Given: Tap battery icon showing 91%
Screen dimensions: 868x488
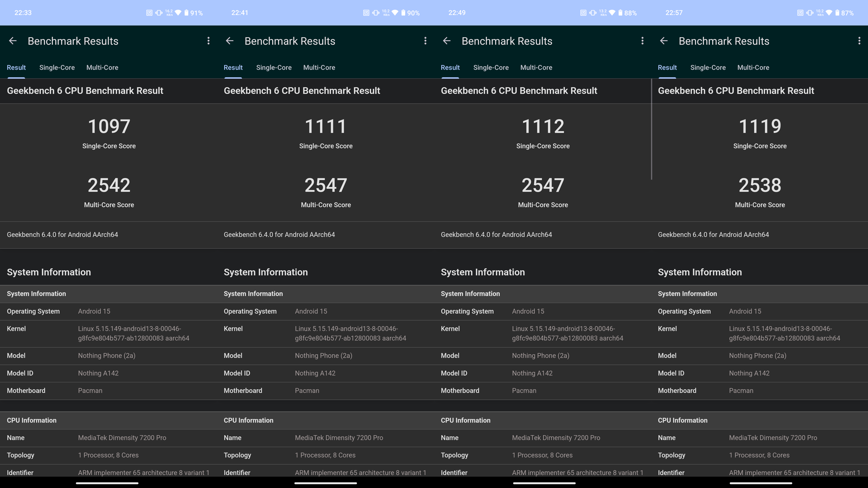Looking at the screenshot, I should tap(186, 13).
